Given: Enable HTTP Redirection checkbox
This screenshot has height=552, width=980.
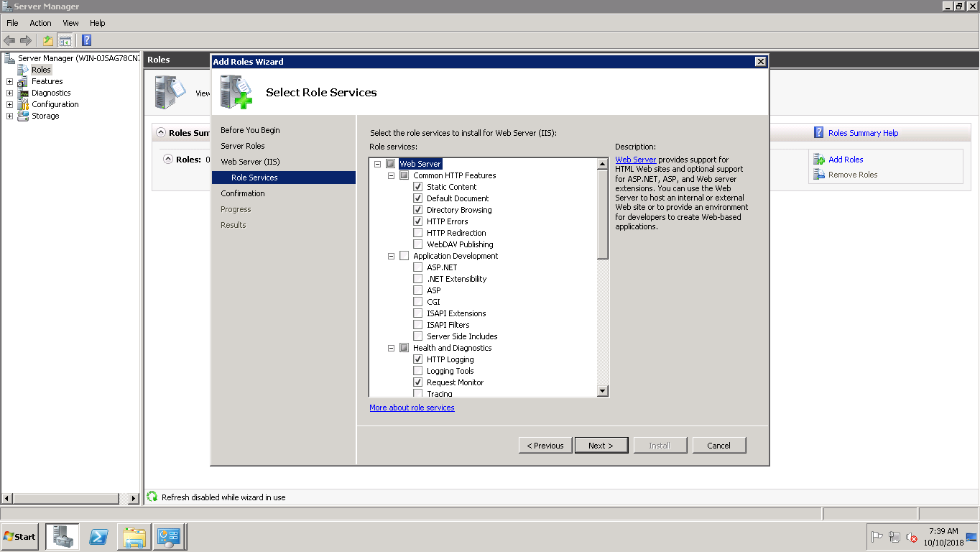Looking at the screenshot, I should pyautogui.click(x=418, y=233).
